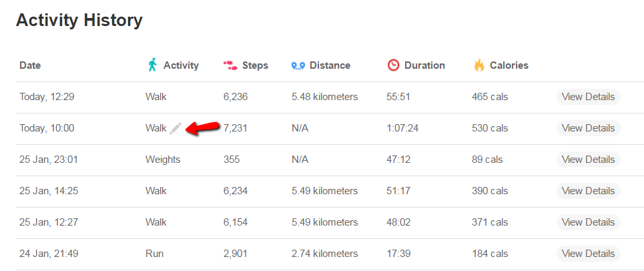The image size is (644, 271).
Task: View Details of the Weights activity
Action: tap(588, 160)
